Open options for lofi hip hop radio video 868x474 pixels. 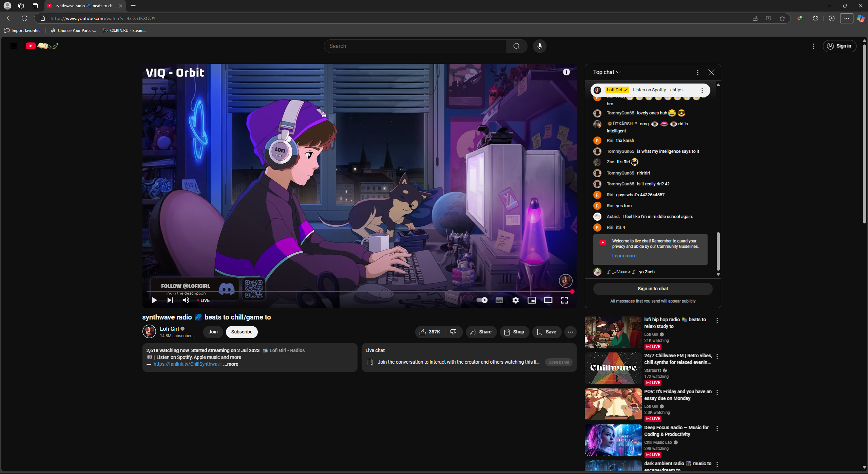(717, 321)
